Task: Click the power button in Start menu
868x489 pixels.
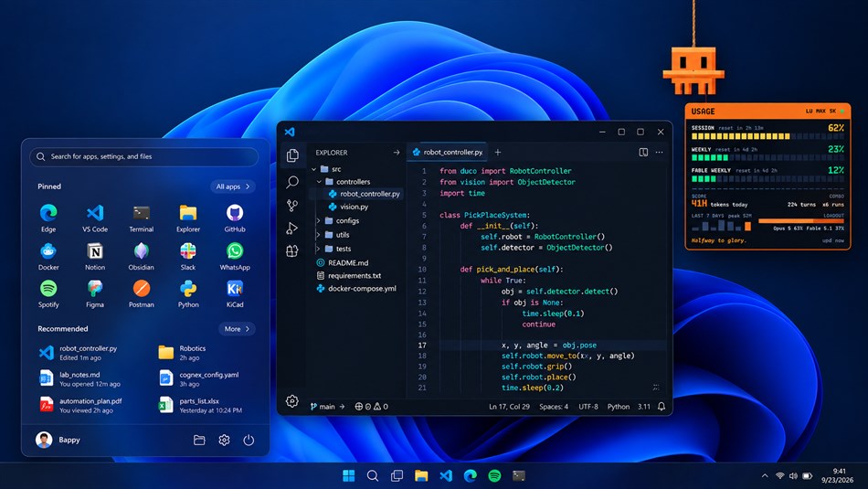Action: coord(249,440)
